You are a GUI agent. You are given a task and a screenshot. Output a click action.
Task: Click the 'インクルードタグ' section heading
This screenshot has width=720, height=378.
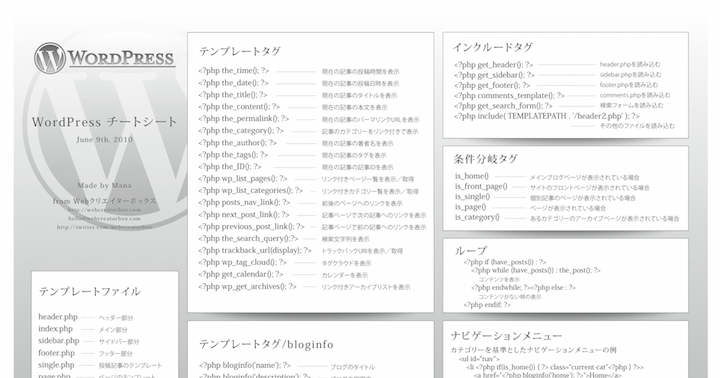coord(493,47)
